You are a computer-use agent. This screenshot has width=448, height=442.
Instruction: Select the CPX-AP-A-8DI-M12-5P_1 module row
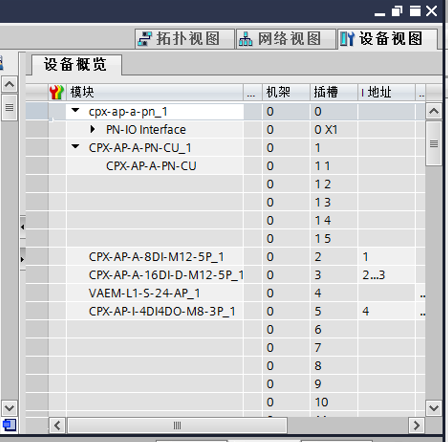click(225, 257)
